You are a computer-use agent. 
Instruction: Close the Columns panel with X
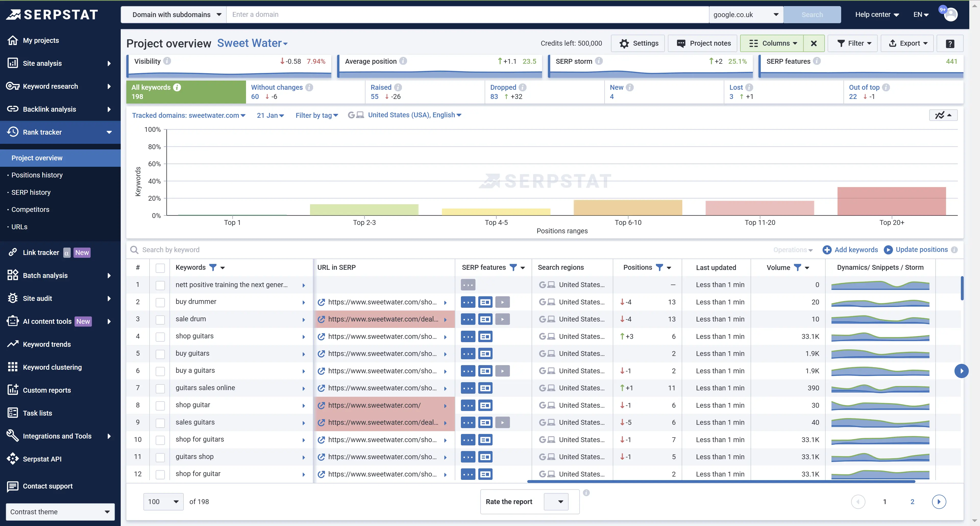click(814, 43)
